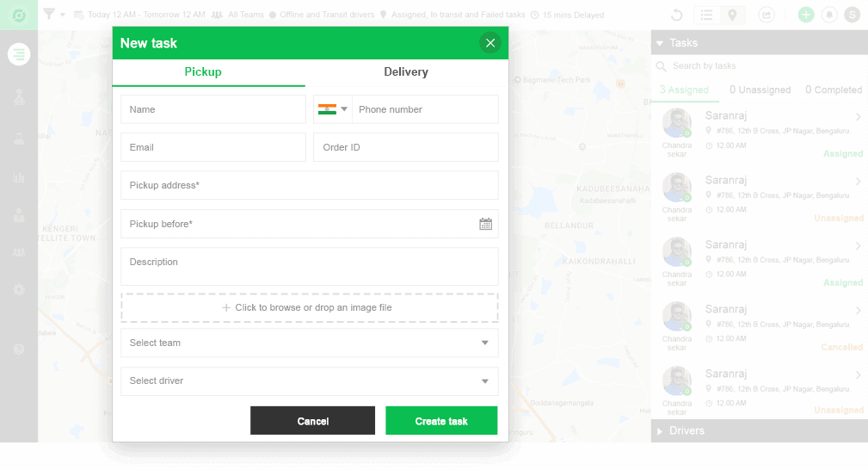Open the calendar date picker icon
This screenshot has height=470, width=868.
tap(485, 224)
